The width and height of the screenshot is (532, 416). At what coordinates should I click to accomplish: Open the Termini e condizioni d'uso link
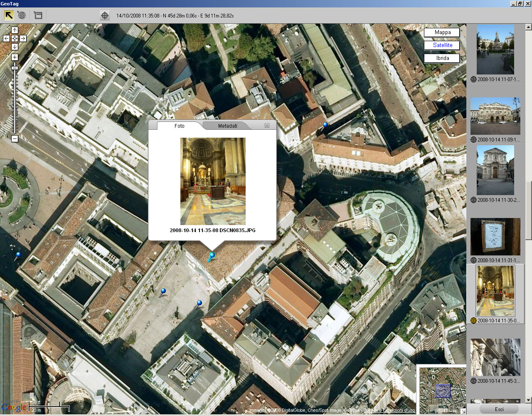click(x=389, y=411)
